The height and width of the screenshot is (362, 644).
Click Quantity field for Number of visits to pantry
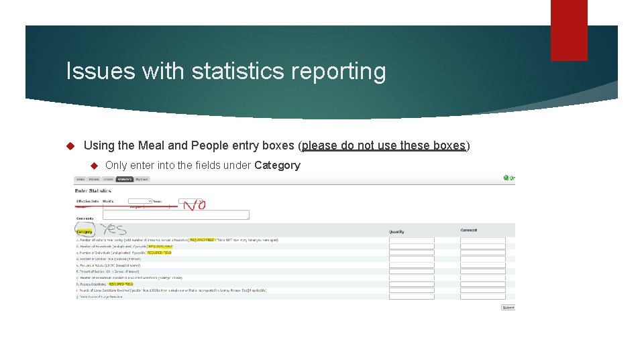(x=411, y=240)
